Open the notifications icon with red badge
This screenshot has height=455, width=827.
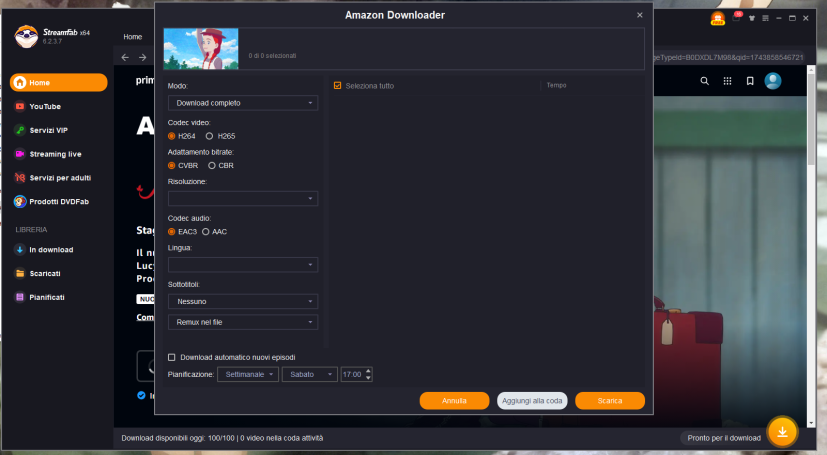coord(737,17)
